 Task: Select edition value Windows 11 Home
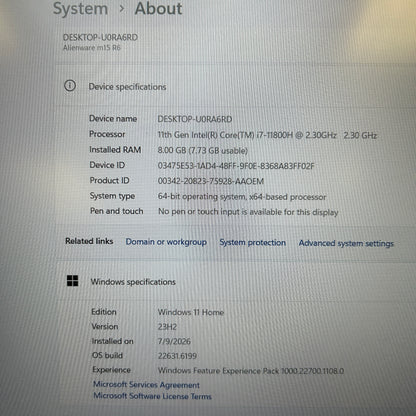point(191,312)
